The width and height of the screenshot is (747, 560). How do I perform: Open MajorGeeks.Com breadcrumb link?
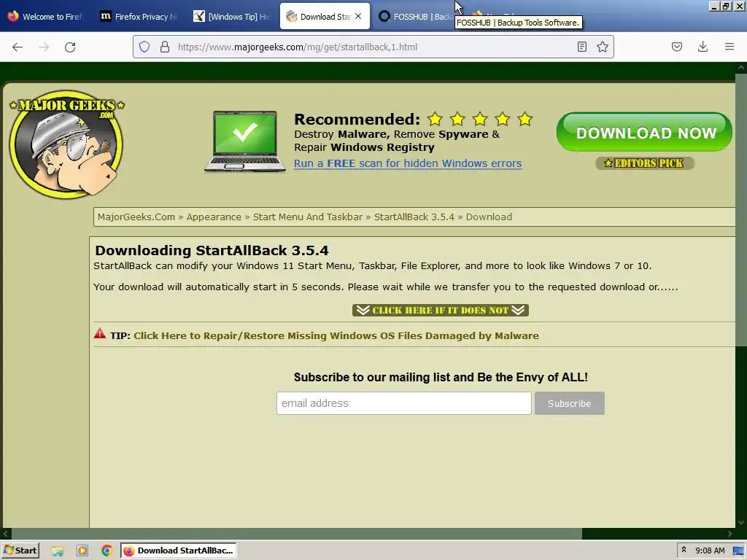[136, 217]
